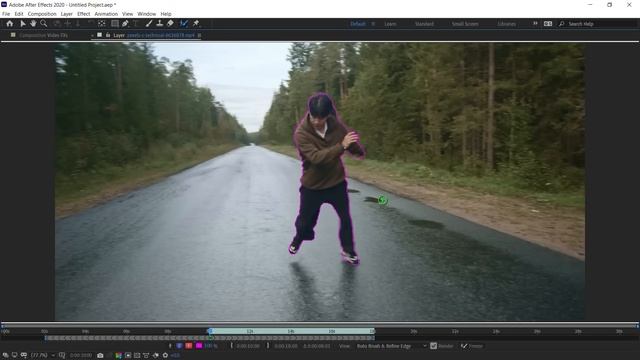Toggle the Render checkbox
The height and width of the screenshot is (360, 640).
433,346
